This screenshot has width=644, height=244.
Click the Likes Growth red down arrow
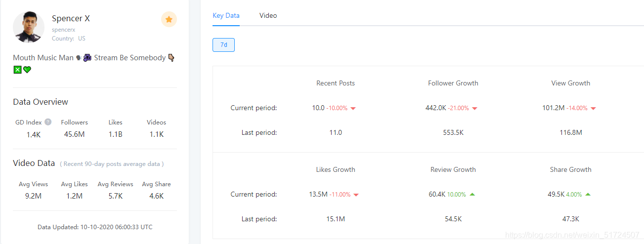[356, 195]
